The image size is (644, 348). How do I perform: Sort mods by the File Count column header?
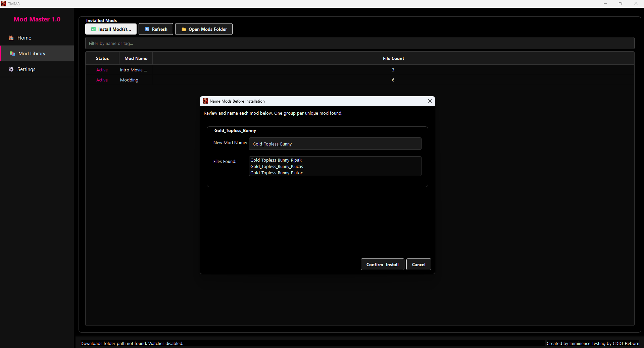pos(393,58)
